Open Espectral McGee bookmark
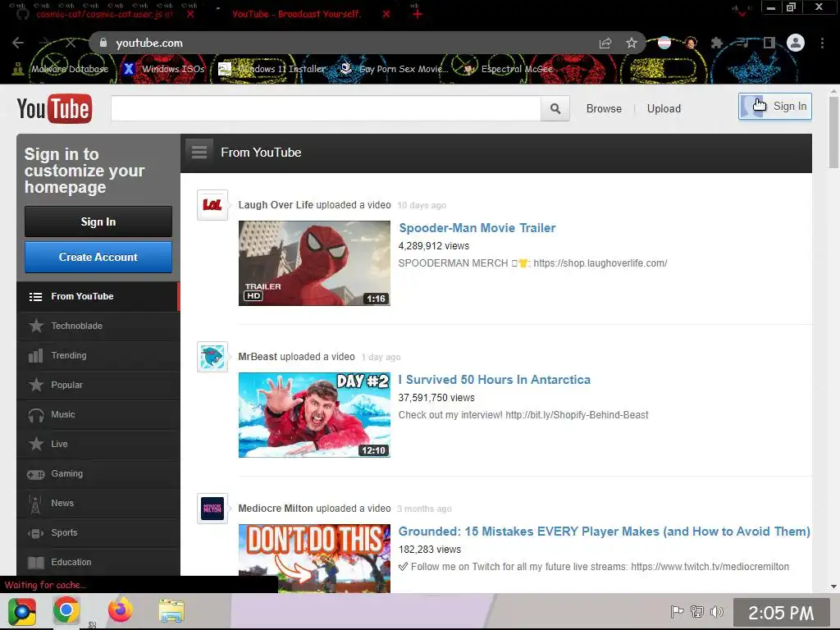This screenshot has width=840, height=630. [x=508, y=69]
